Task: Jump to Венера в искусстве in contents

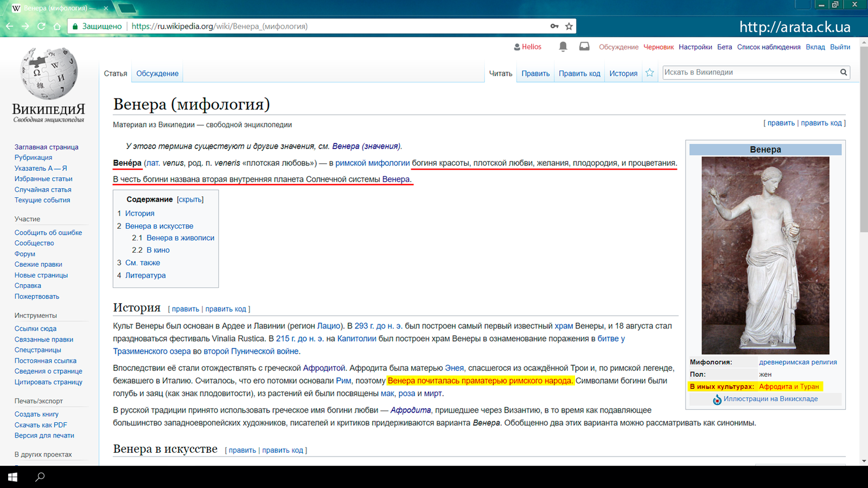Action: point(159,226)
